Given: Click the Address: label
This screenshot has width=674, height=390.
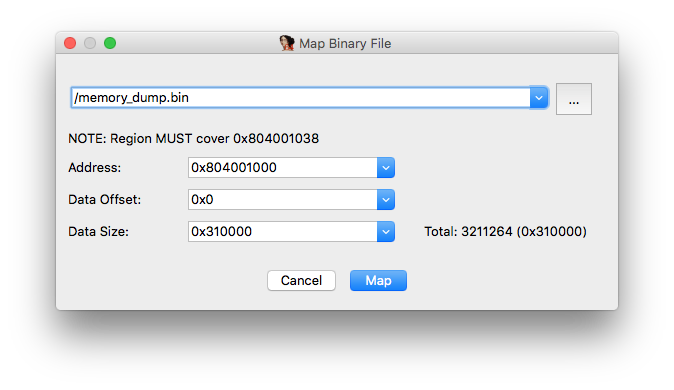Looking at the screenshot, I should tap(95, 168).
